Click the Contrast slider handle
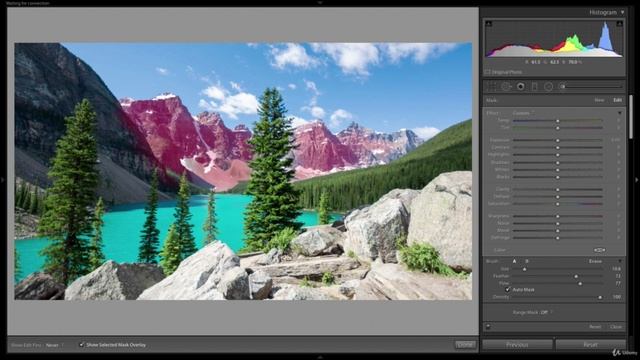Viewport: 640px width, 360px height. 558,147
